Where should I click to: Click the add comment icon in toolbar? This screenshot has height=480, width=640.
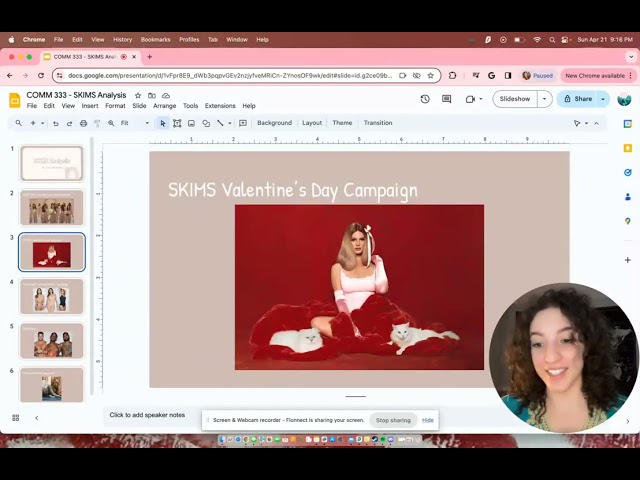tap(243, 123)
